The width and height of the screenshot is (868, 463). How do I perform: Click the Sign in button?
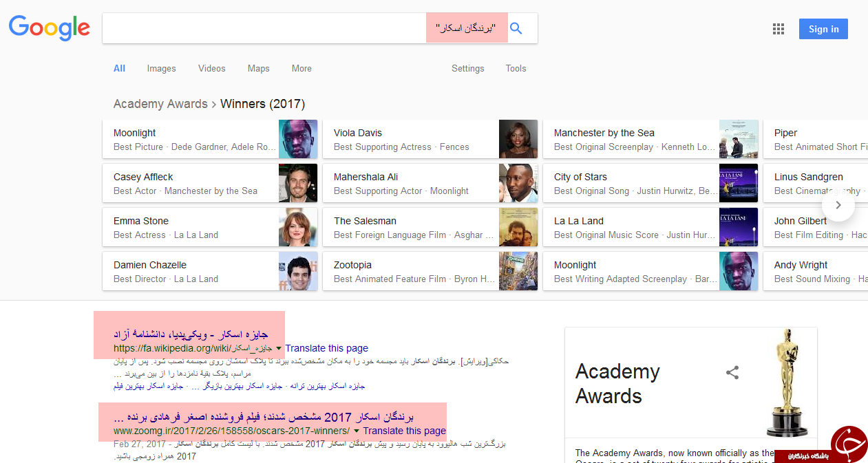[x=823, y=29]
